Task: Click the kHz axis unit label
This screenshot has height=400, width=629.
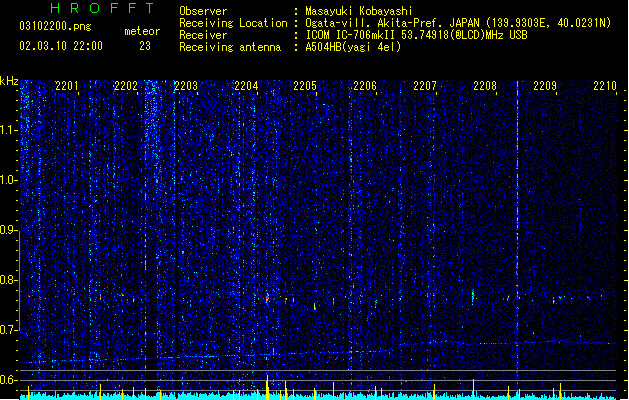Action: point(9,81)
